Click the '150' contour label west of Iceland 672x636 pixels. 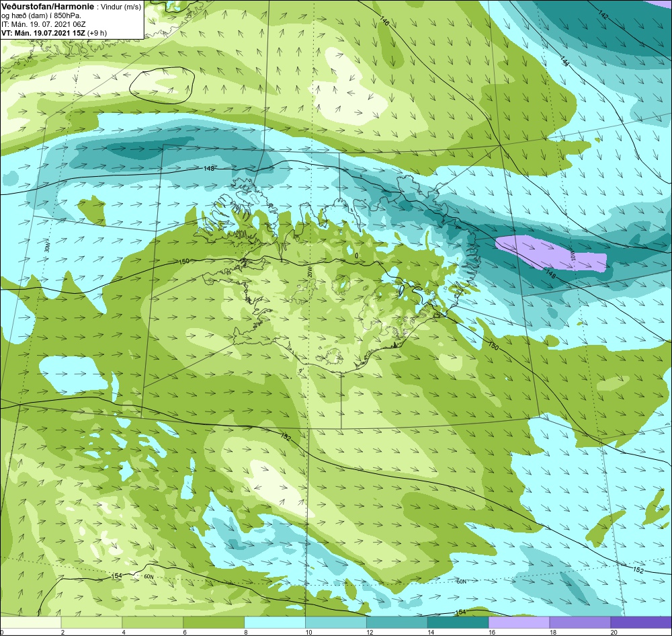tap(184, 262)
